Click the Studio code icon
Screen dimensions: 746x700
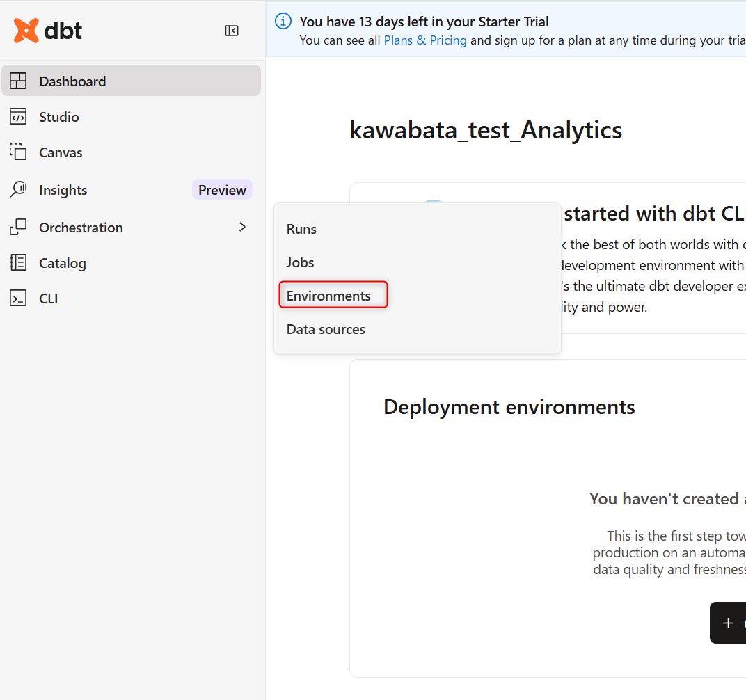[x=18, y=117]
